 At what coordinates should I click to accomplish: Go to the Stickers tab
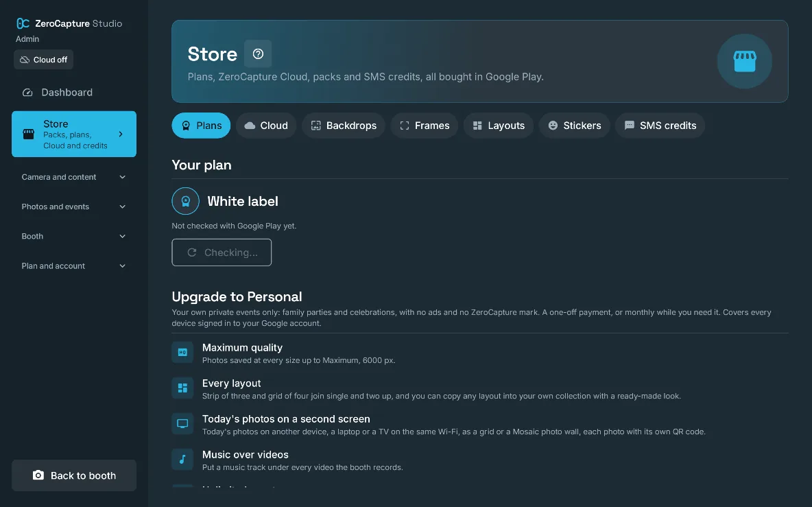[x=574, y=126]
